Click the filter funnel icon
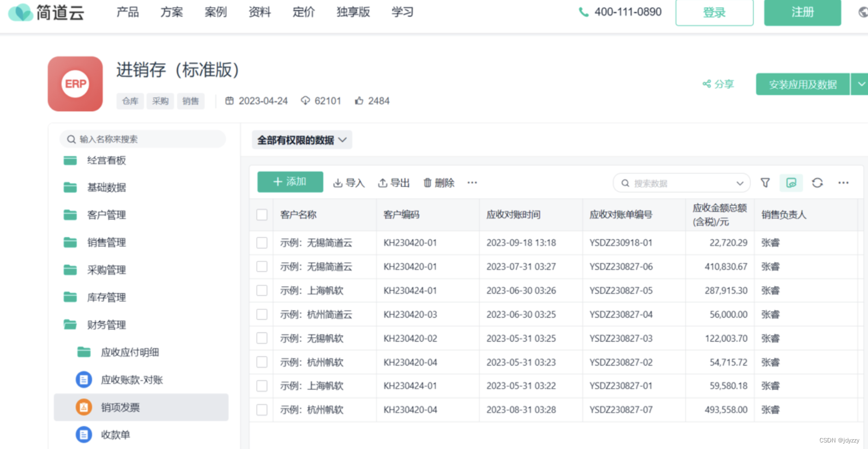The image size is (868, 449). (765, 183)
